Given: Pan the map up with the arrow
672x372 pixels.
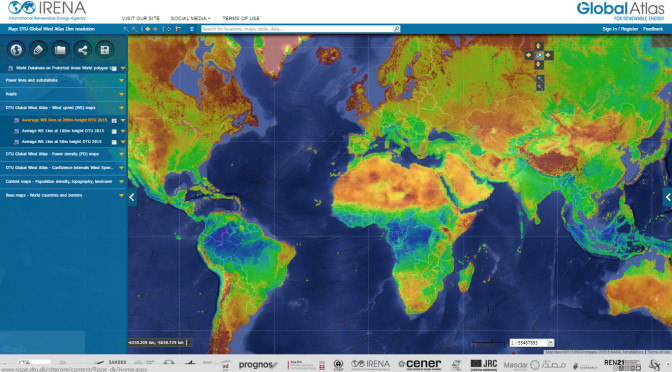Looking at the screenshot, I should pos(539,45).
